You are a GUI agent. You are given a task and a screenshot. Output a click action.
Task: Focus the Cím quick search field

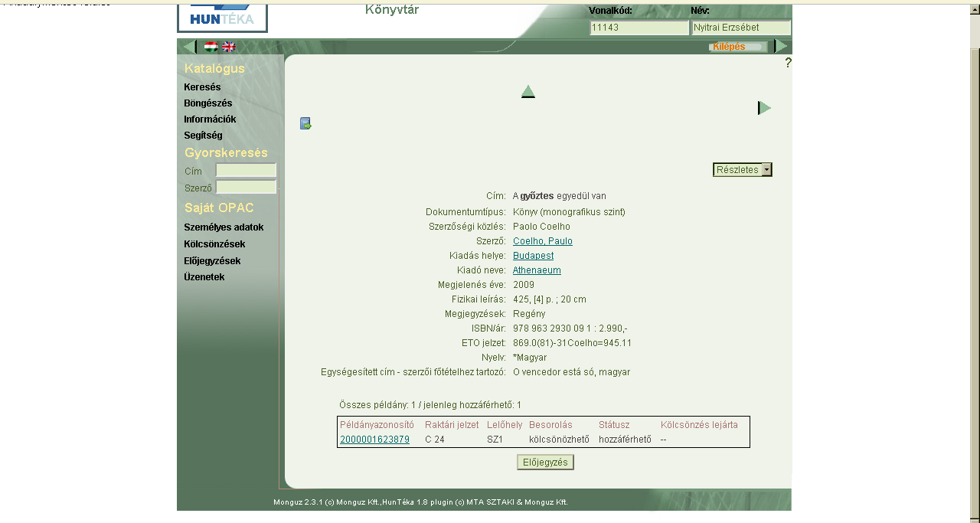[x=246, y=171]
